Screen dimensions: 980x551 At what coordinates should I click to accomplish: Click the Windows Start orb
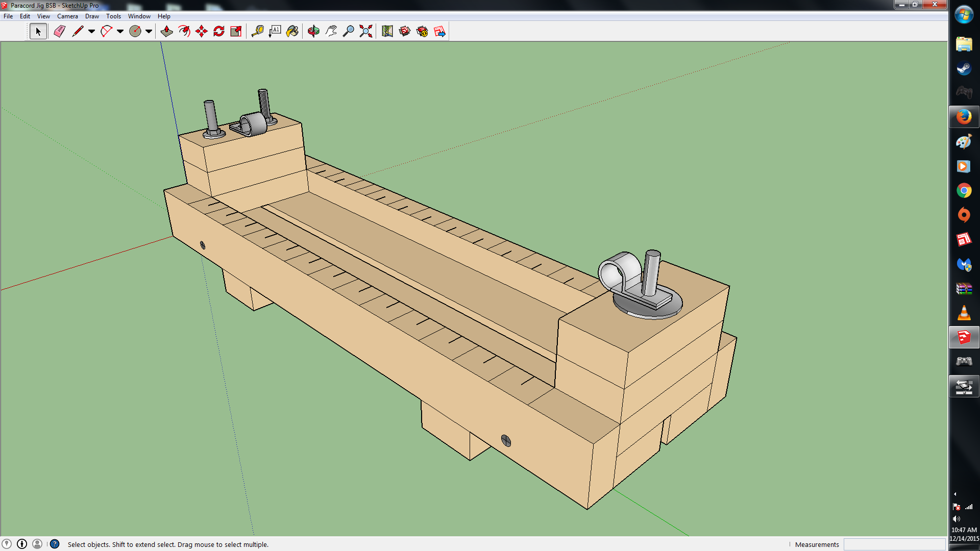click(964, 15)
